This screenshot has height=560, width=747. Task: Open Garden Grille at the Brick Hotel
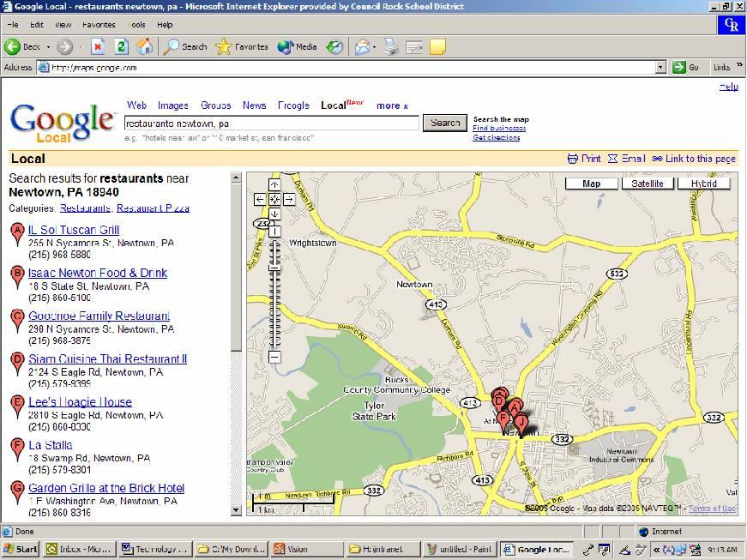[106, 488]
